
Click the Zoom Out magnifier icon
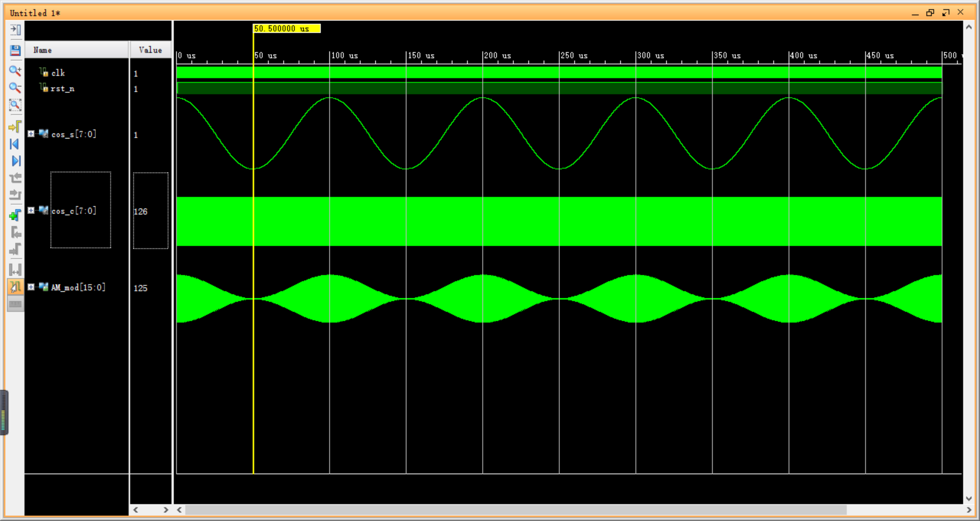15,88
